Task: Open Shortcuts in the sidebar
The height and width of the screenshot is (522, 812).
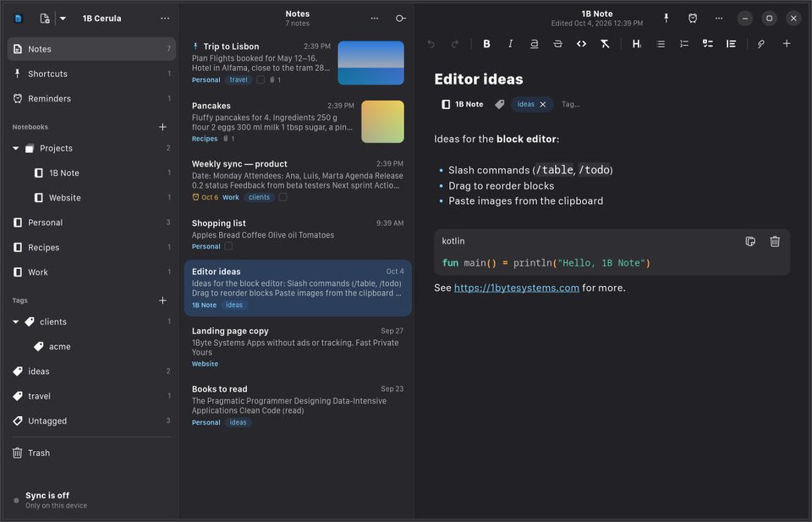Action: 91,74
